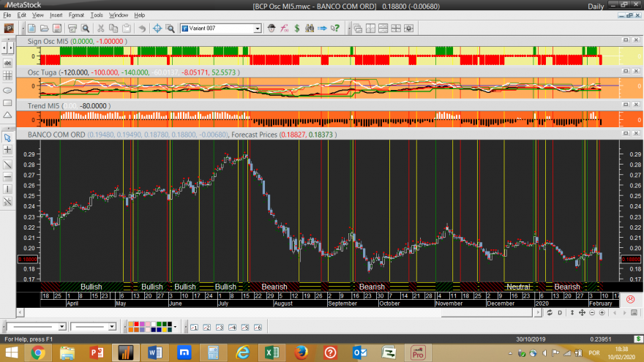Open the File menu
Image resolution: width=644 pixels, height=362 pixels.
point(7,15)
